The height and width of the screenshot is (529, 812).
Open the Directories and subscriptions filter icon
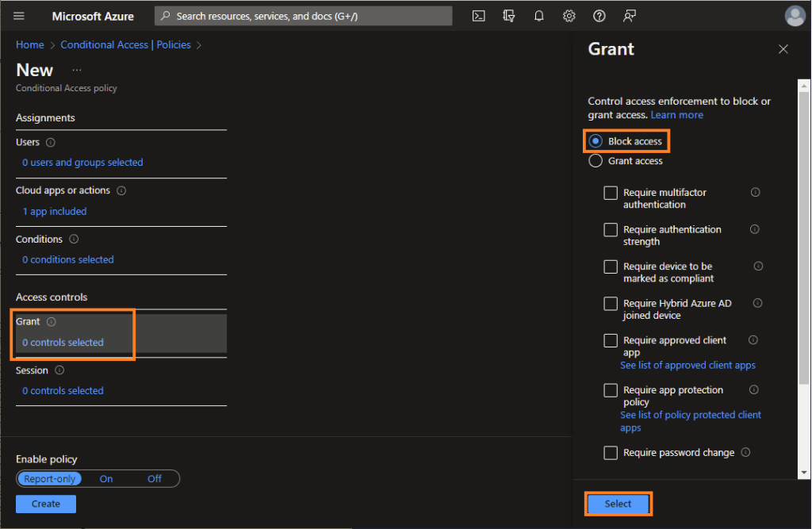click(508, 16)
